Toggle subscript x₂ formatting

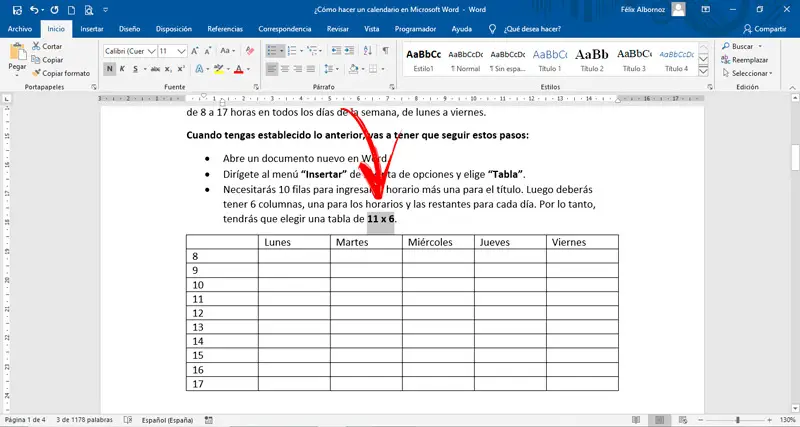point(168,69)
